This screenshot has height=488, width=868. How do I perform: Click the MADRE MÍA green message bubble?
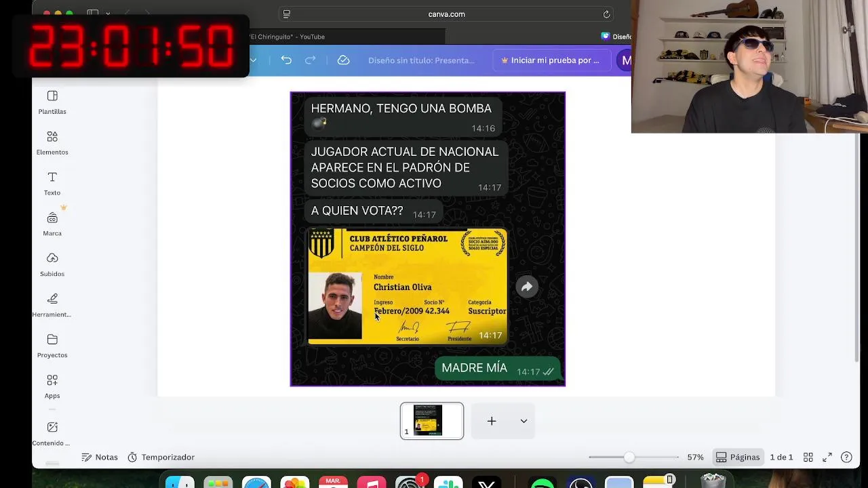498,369
